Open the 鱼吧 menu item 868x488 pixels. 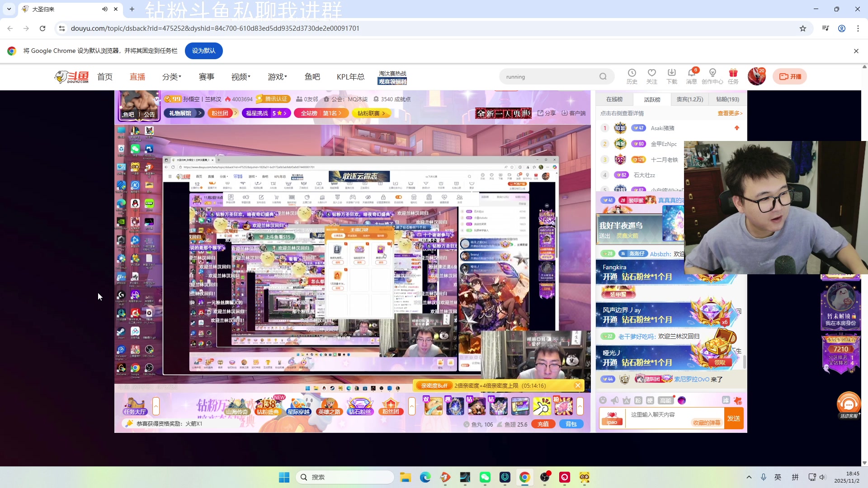pos(312,76)
